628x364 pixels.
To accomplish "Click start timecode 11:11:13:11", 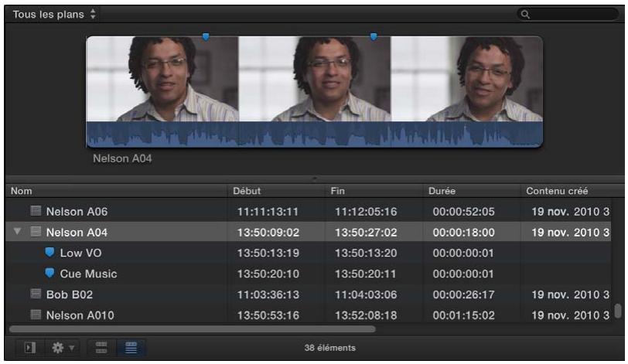I will pos(268,212).
